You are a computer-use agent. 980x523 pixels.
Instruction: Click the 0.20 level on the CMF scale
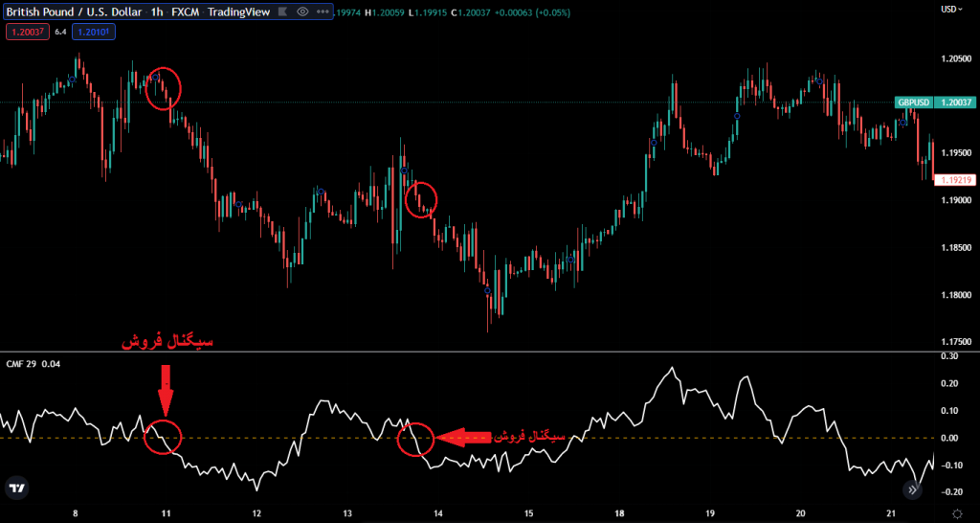(950, 383)
